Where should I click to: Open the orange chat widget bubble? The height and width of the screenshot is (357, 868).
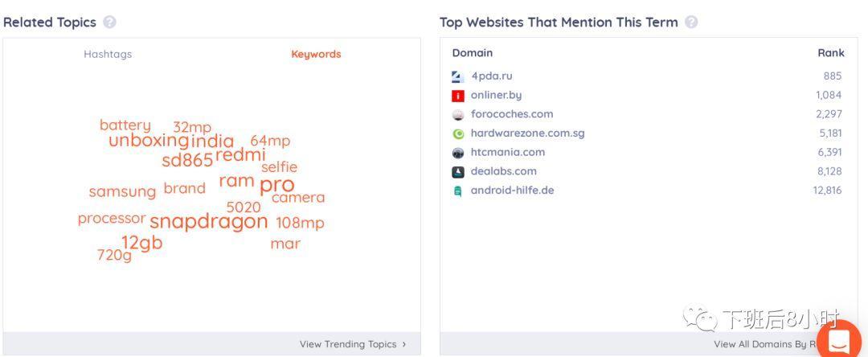pos(839,339)
